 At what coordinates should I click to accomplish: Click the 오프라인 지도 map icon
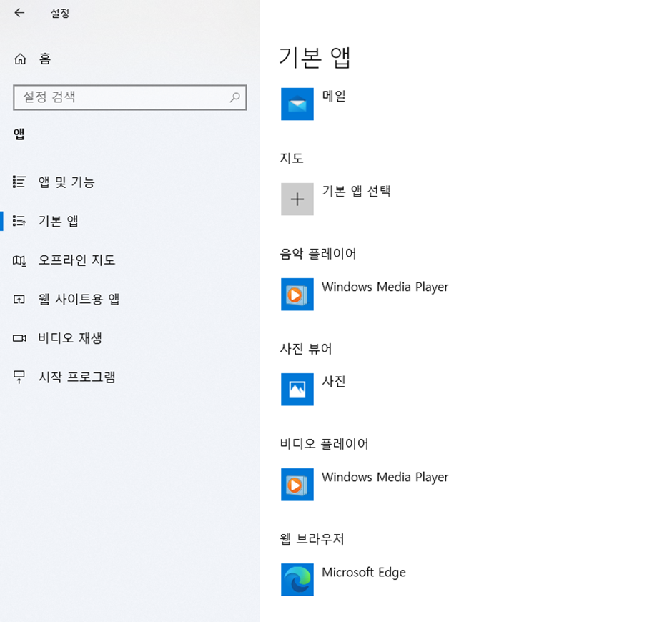19,260
